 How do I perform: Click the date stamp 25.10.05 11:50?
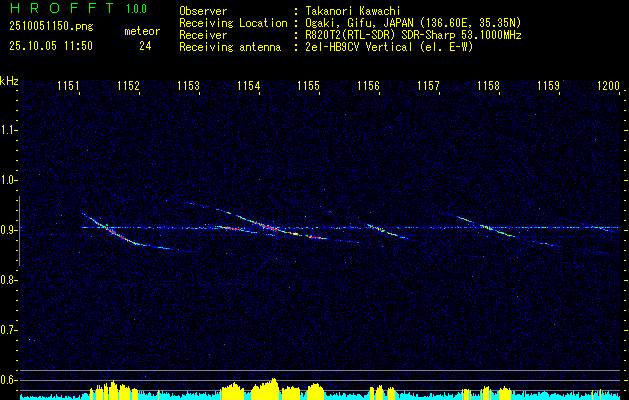[51, 46]
